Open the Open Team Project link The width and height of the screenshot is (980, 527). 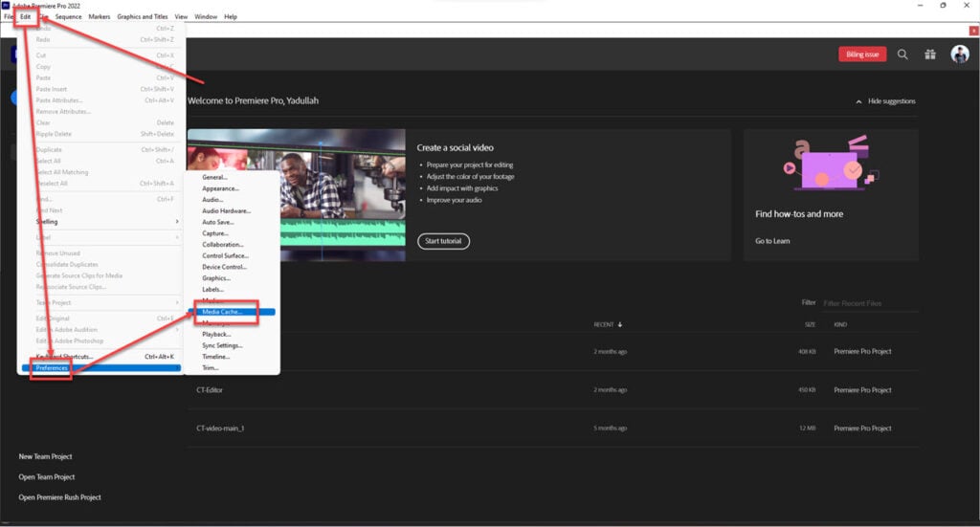(46, 477)
